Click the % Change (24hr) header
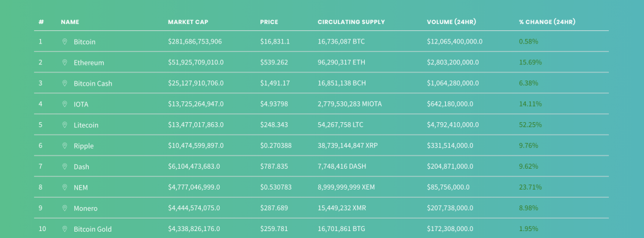The width and height of the screenshot is (644, 238). click(x=547, y=22)
